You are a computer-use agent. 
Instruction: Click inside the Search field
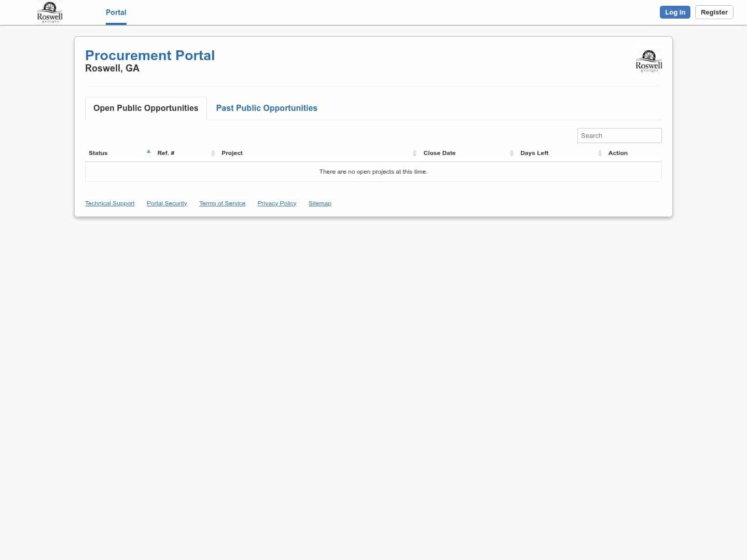point(619,135)
